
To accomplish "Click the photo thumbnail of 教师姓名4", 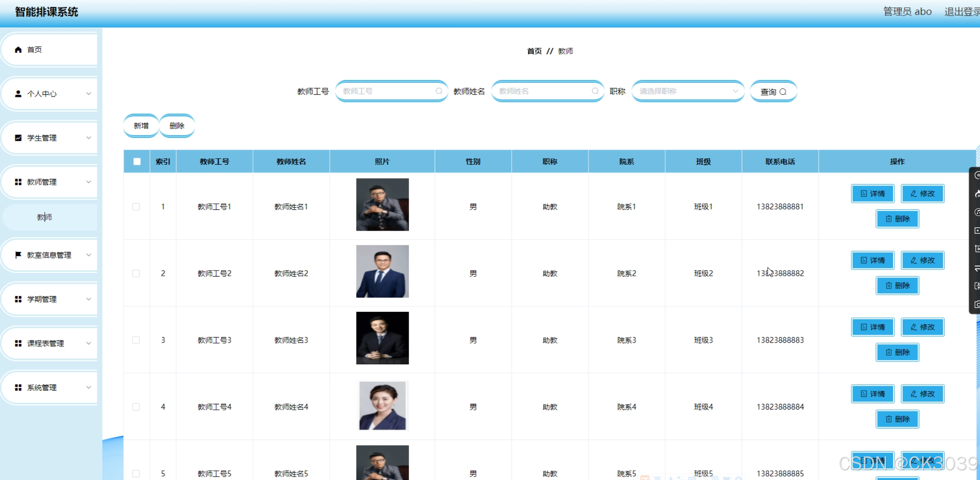I will tap(382, 406).
